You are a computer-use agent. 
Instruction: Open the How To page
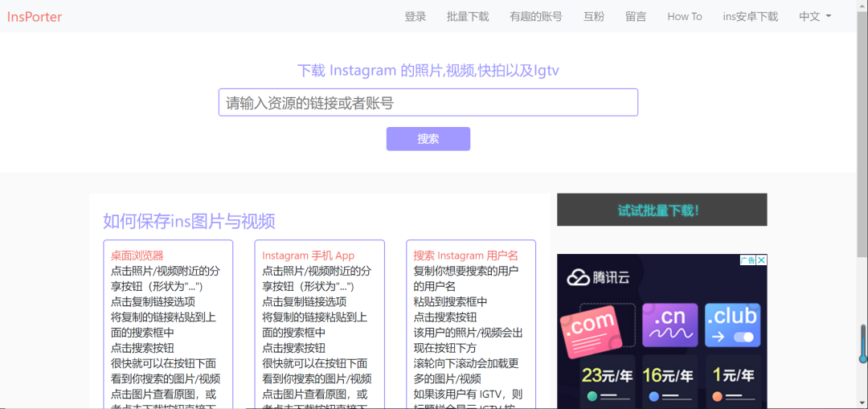(x=685, y=17)
